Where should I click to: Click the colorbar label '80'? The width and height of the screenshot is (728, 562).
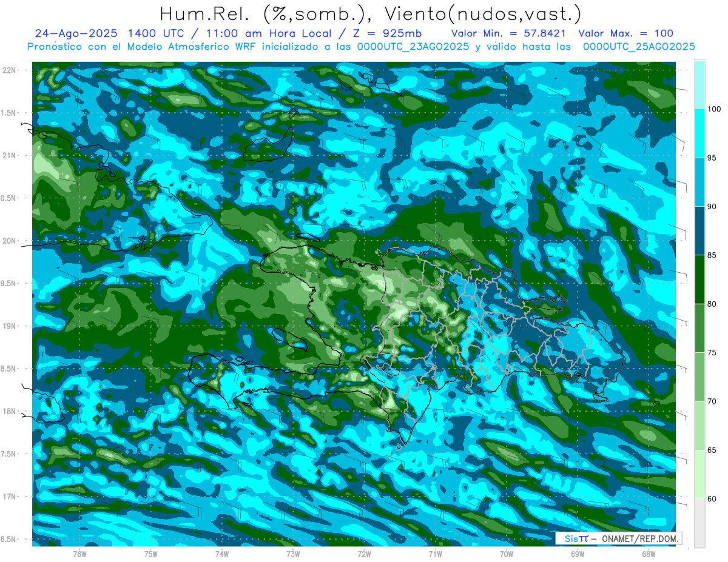pyautogui.click(x=712, y=304)
